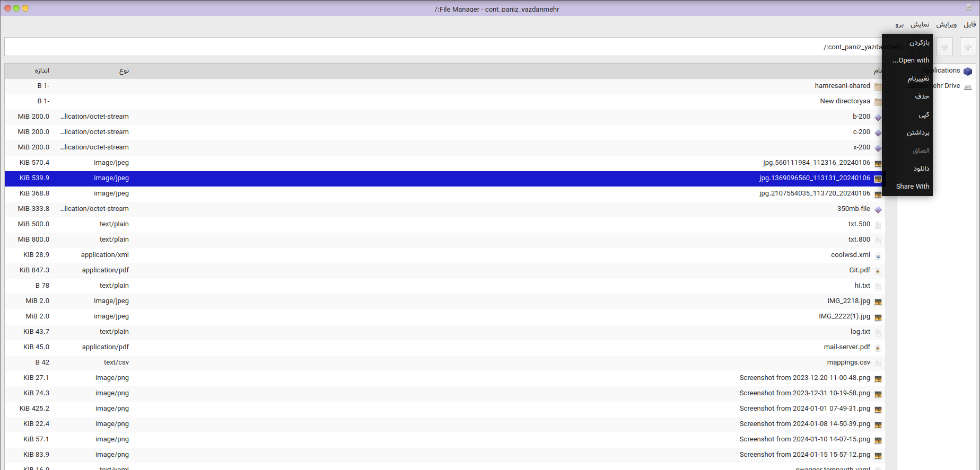This screenshot has width=980, height=470.
Task: Click image icon of jpg.560111984_112316_20240106
Action: 878,163
